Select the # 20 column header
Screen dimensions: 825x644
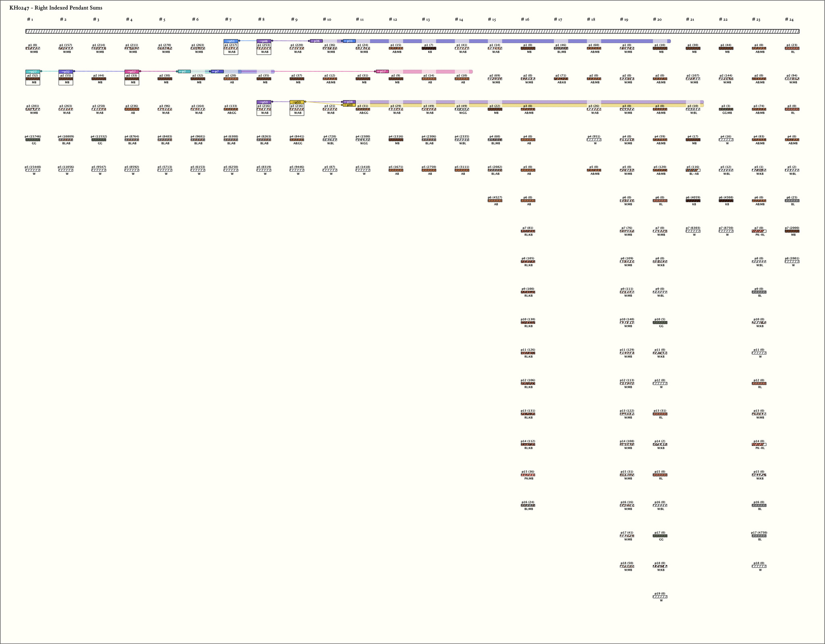pos(657,19)
